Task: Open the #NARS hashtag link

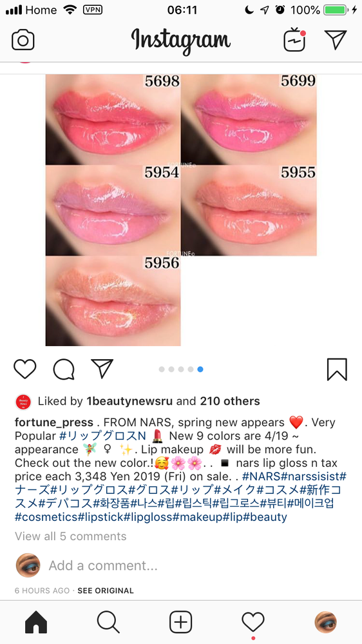Action: [x=257, y=476]
